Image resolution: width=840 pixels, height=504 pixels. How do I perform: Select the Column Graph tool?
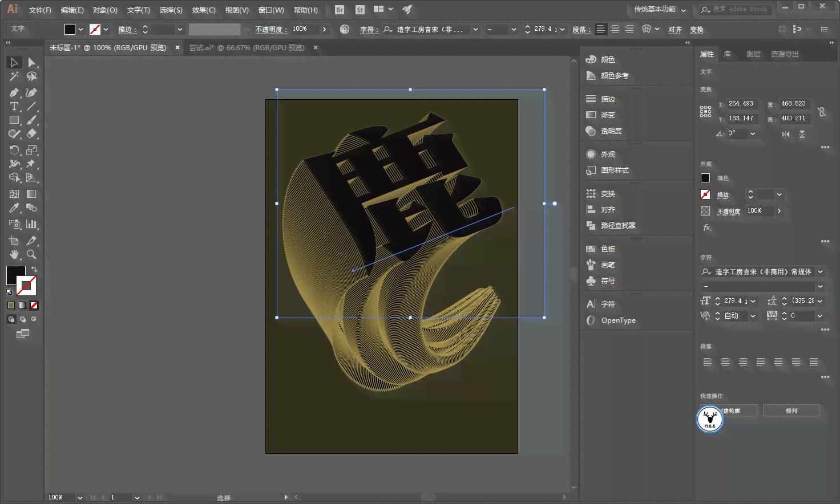point(32,224)
